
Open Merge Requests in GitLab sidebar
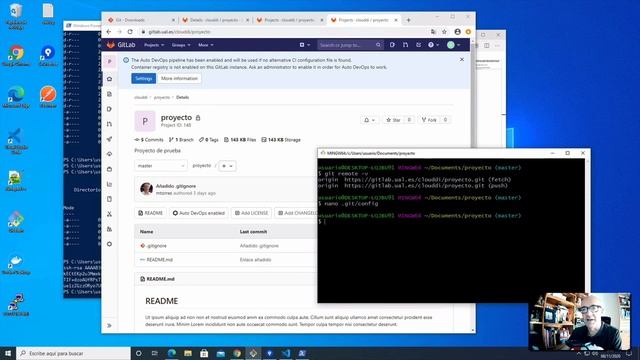tap(109, 124)
